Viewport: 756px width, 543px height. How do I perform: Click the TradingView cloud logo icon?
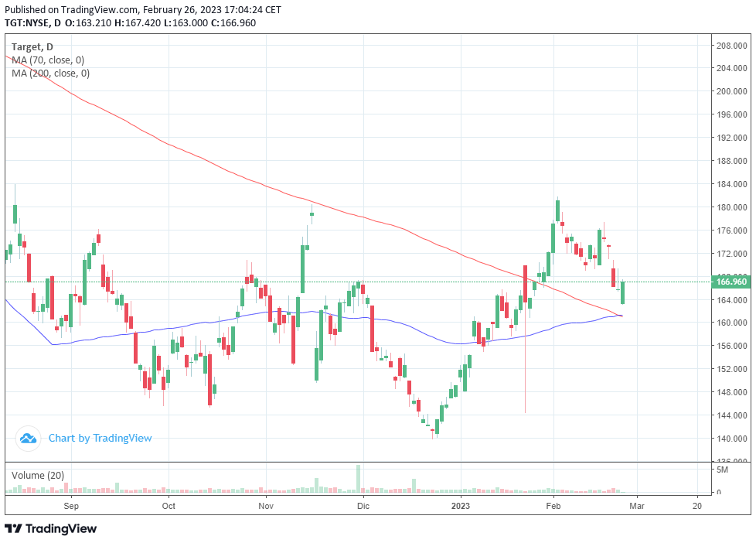tap(28, 439)
